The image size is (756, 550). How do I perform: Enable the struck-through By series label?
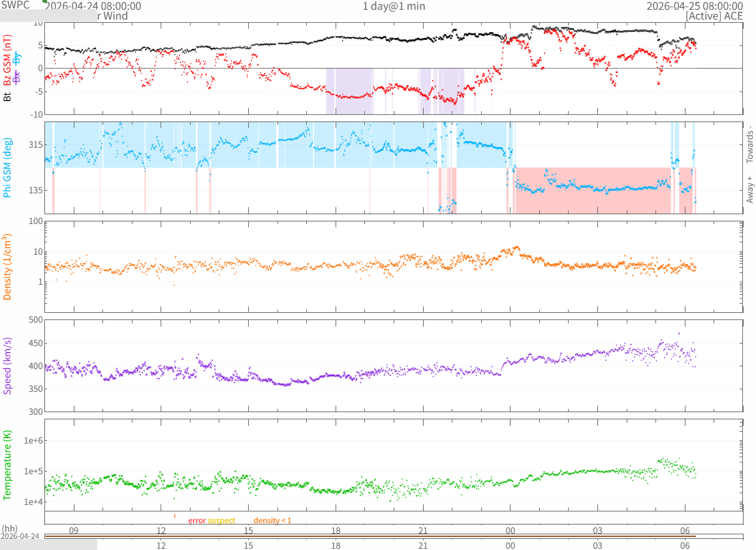pos(18,58)
